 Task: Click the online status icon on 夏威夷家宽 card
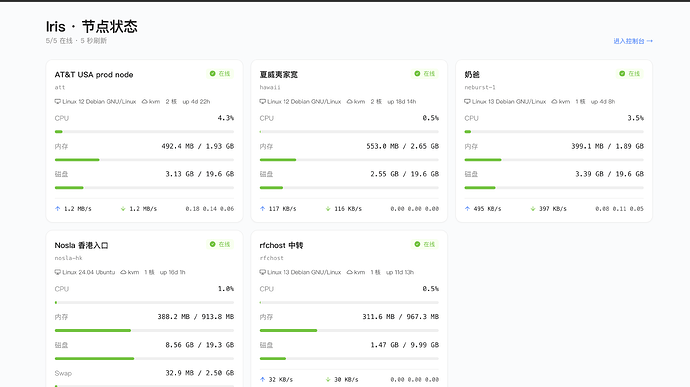pos(417,74)
